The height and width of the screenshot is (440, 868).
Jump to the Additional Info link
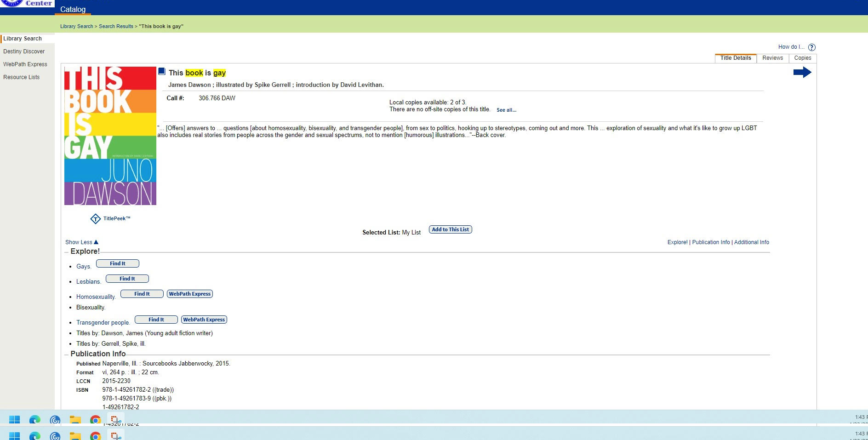click(x=752, y=242)
